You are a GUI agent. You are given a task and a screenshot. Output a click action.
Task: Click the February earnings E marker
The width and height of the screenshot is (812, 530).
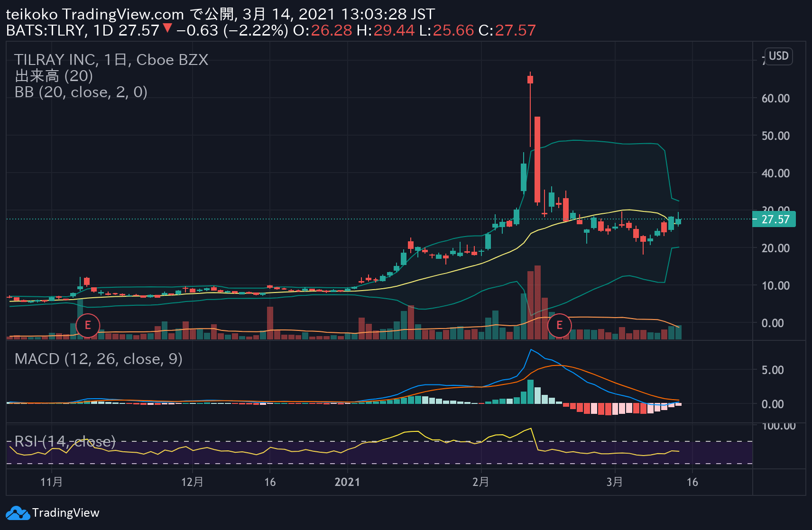coord(560,326)
